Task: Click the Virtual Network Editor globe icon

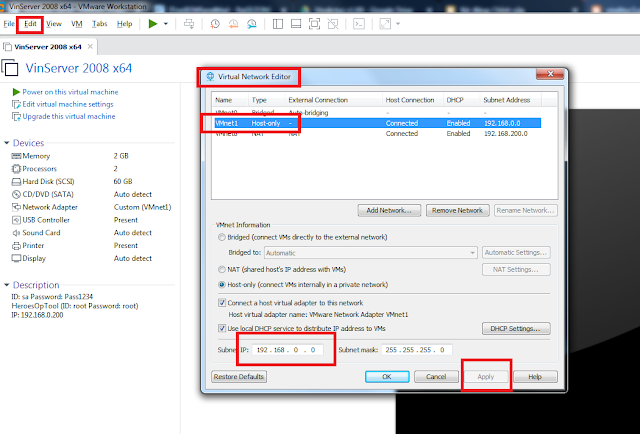Action: point(210,76)
